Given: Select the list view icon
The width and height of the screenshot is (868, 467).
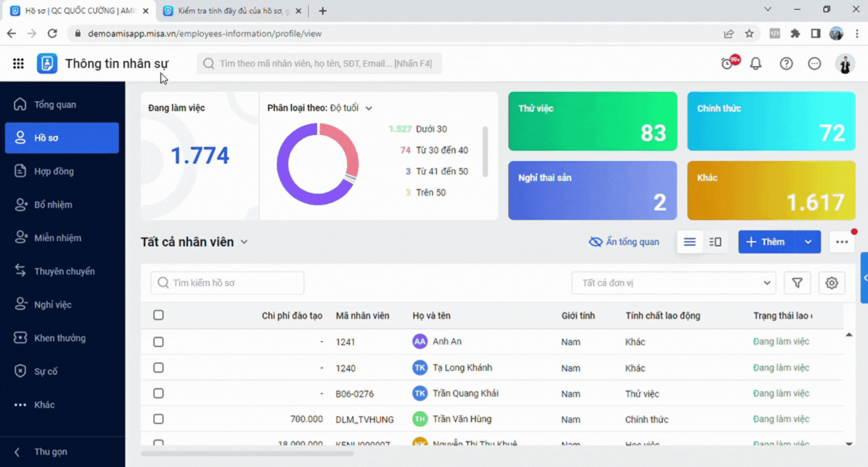Looking at the screenshot, I should coord(690,242).
